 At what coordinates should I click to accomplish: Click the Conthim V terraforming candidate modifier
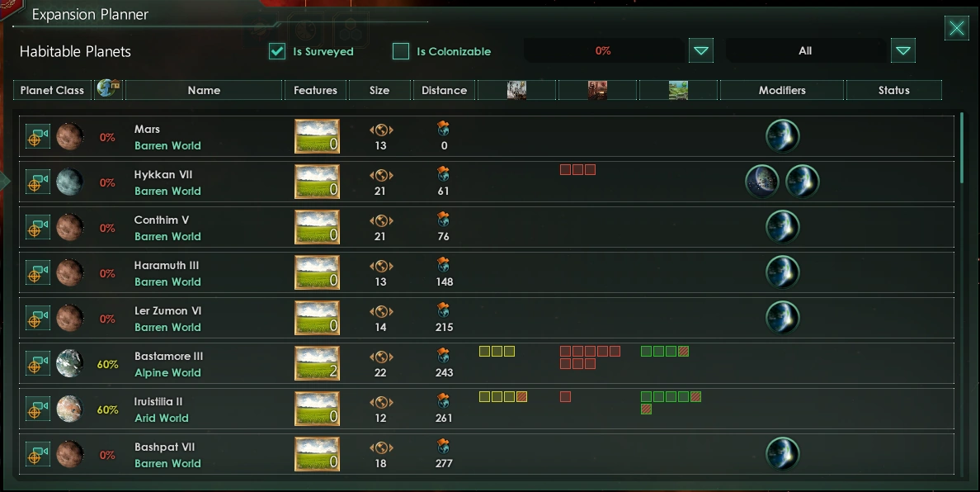783,227
